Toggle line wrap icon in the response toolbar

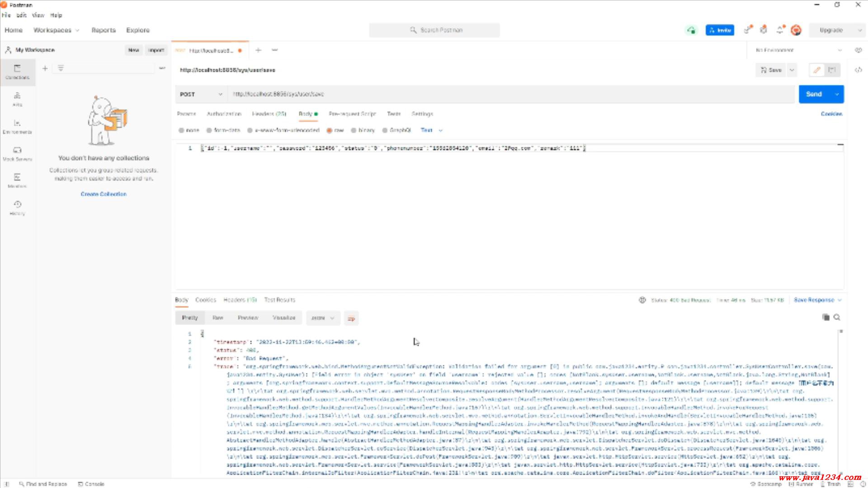[351, 319]
